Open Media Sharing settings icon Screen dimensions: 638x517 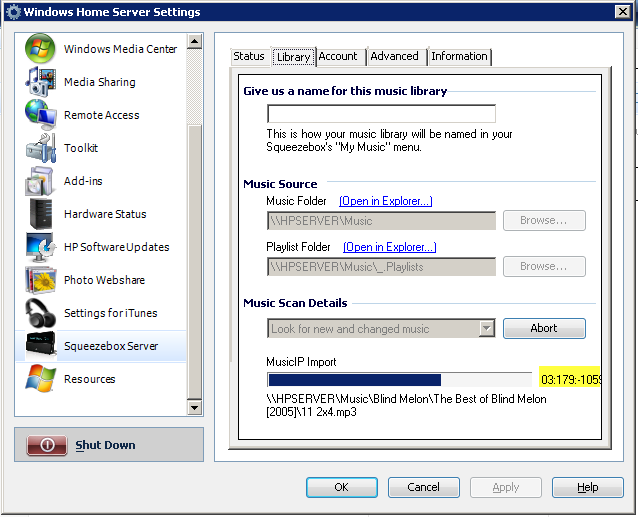[40, 82]
